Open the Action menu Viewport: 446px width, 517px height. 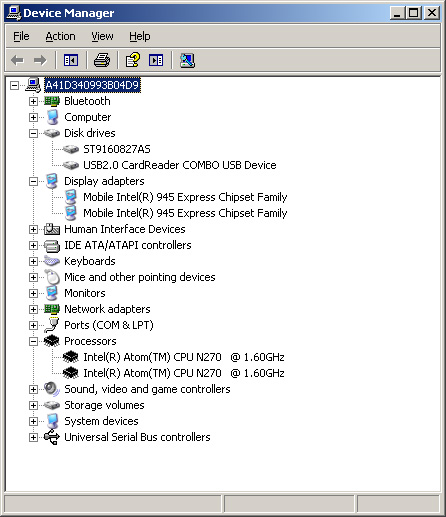(x=60, y=36)
